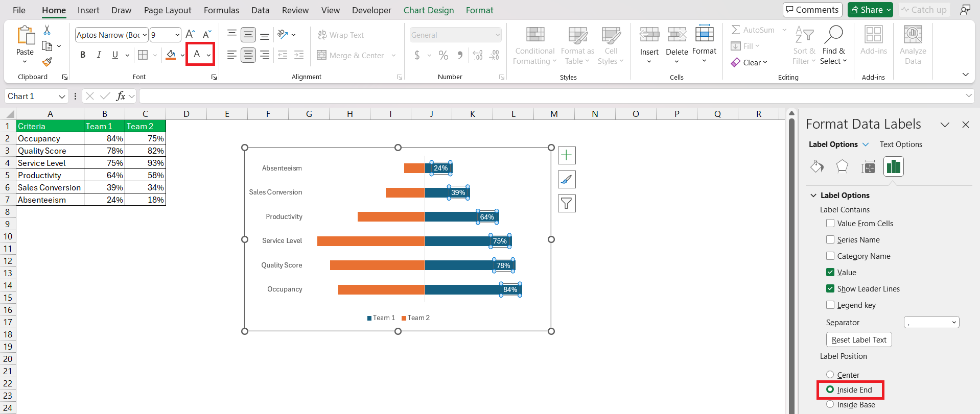Click the Cut scissors icon
This screenshot has width=980, height=414.
(x=47, y=30)
